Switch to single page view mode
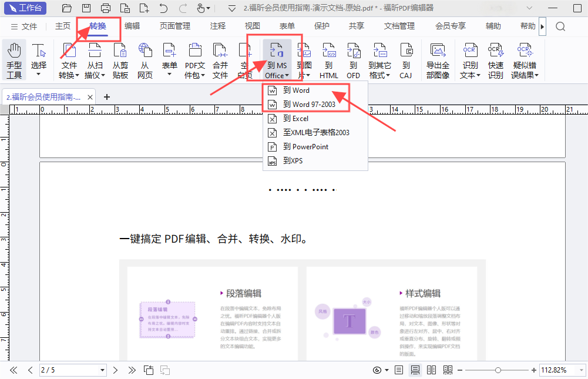588x379 pixels. click(x=399, y=370)
